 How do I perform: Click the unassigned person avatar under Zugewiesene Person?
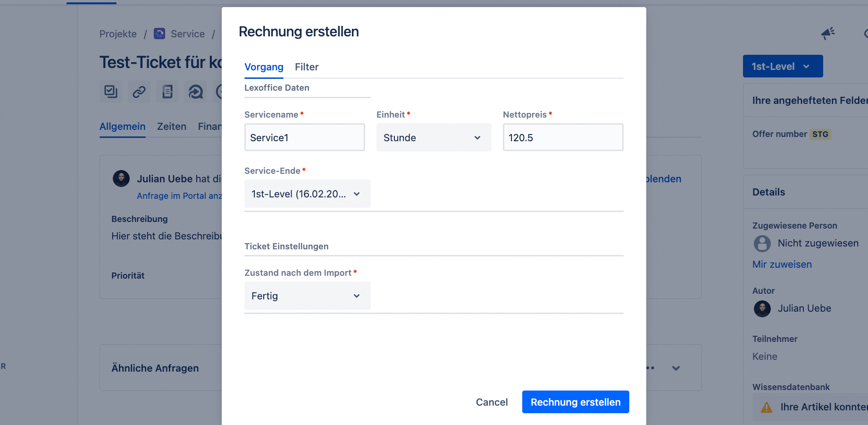pos(762,244)
